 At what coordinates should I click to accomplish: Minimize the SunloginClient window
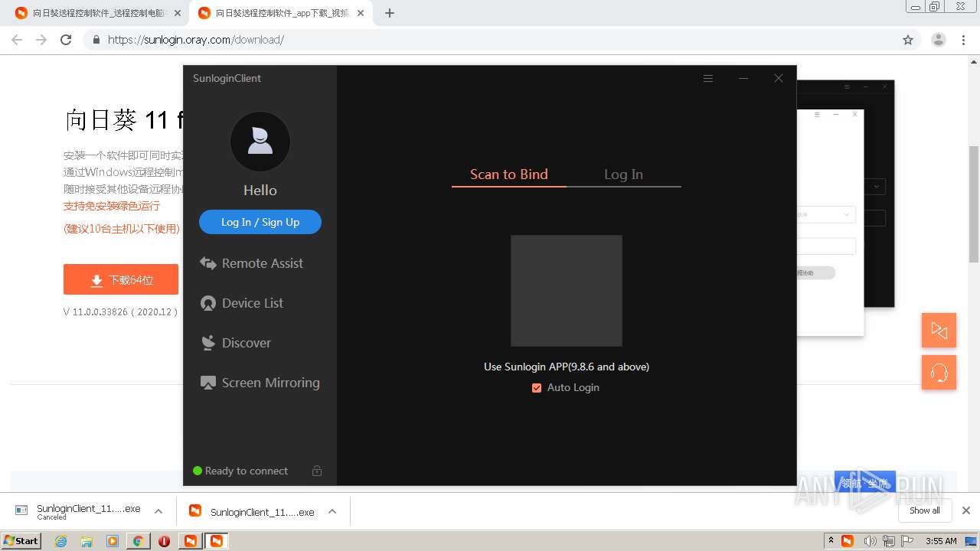pyautogui.click(x=743, y=78)
